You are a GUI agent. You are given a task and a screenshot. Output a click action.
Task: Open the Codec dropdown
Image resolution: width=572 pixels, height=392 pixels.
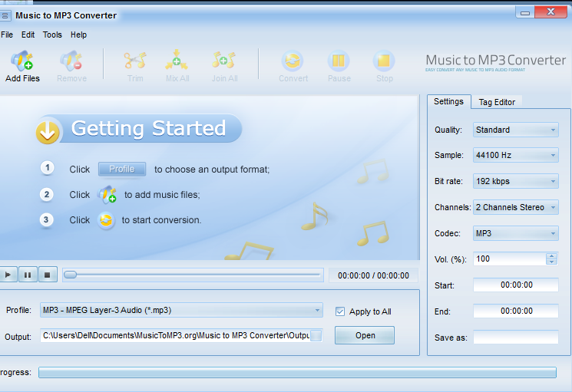[515, 233]
